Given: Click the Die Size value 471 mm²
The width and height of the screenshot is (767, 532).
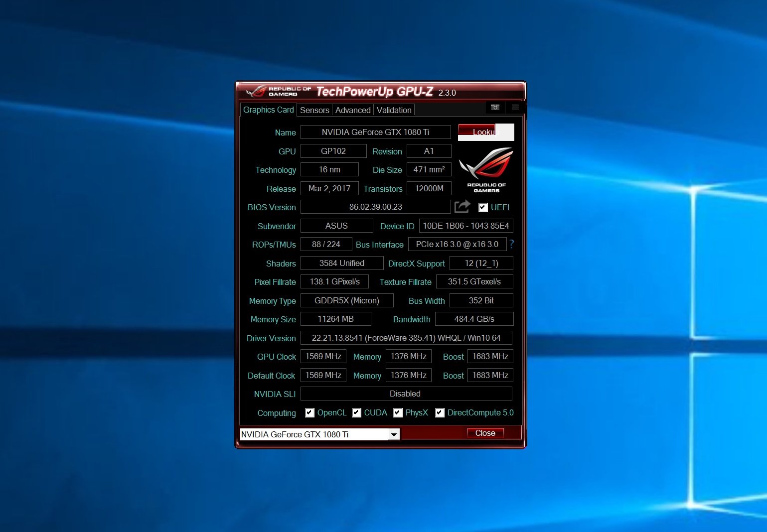Looking at the screenshot, I should [429, 169].
